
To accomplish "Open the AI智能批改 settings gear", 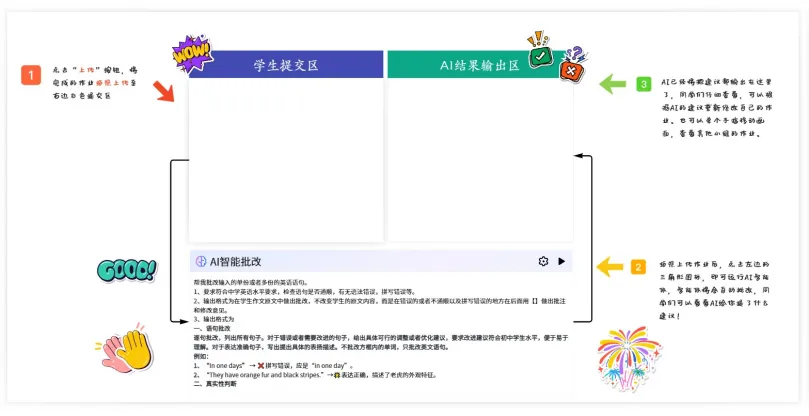I will [543, 261].
